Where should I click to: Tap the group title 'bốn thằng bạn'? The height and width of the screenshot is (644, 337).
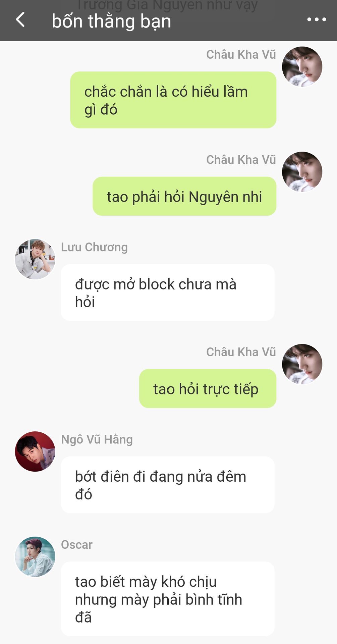click(x=111, y=21)
